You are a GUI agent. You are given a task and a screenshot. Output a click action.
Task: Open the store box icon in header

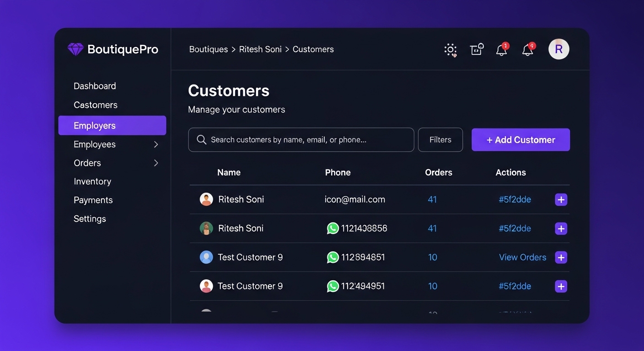477,49
